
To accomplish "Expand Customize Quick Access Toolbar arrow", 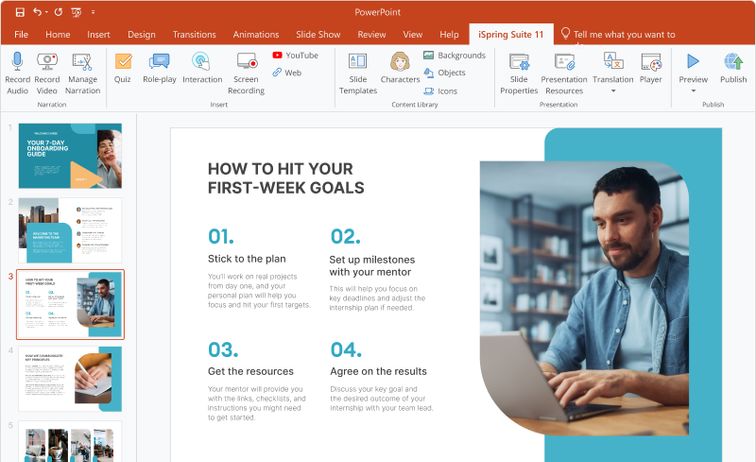I will coord(93,12).
